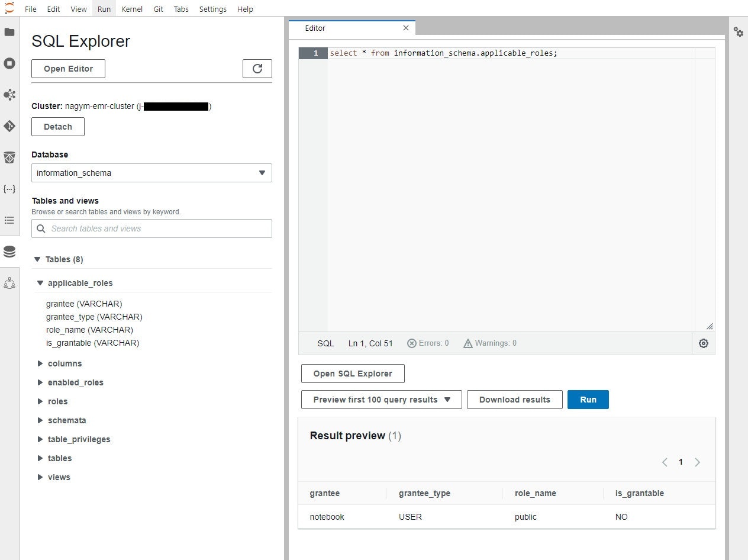
Task: Open the Run menu
Action: point(104,9)
